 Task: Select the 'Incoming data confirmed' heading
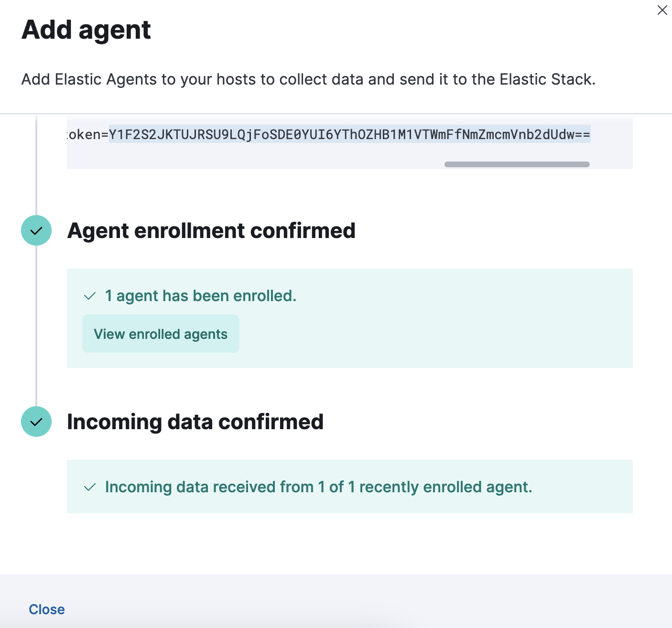coord(195,422)
